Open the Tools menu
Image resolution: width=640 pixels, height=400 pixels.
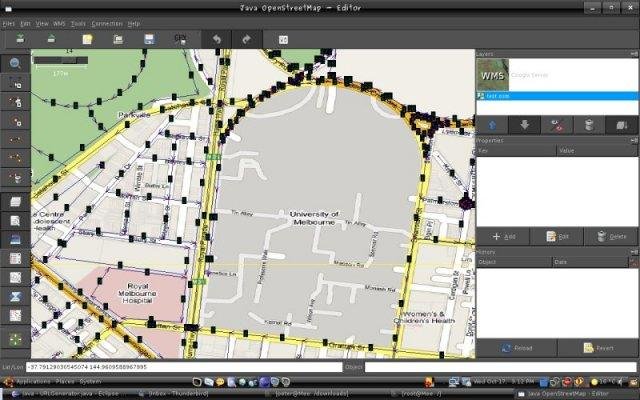tap(78, 24)
